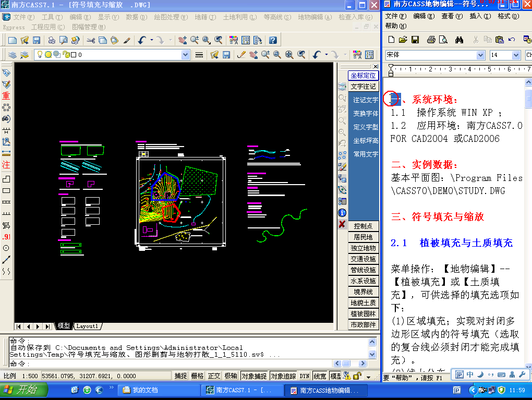Image resolution: width=532 pixels, height=400 pixels.
Task: Click the Match Properties brush icon
Action: point(127,40)
